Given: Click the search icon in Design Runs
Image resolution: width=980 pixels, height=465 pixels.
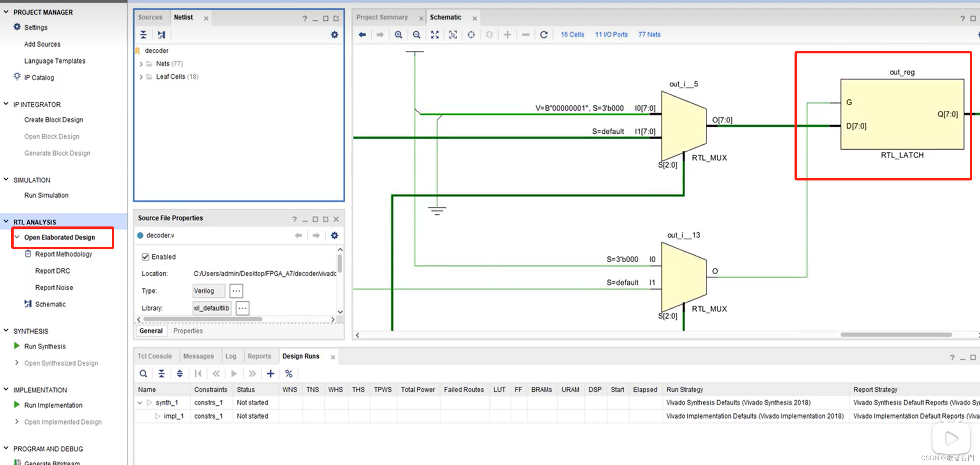Looking at the screenshot, I should coord(143,374).
